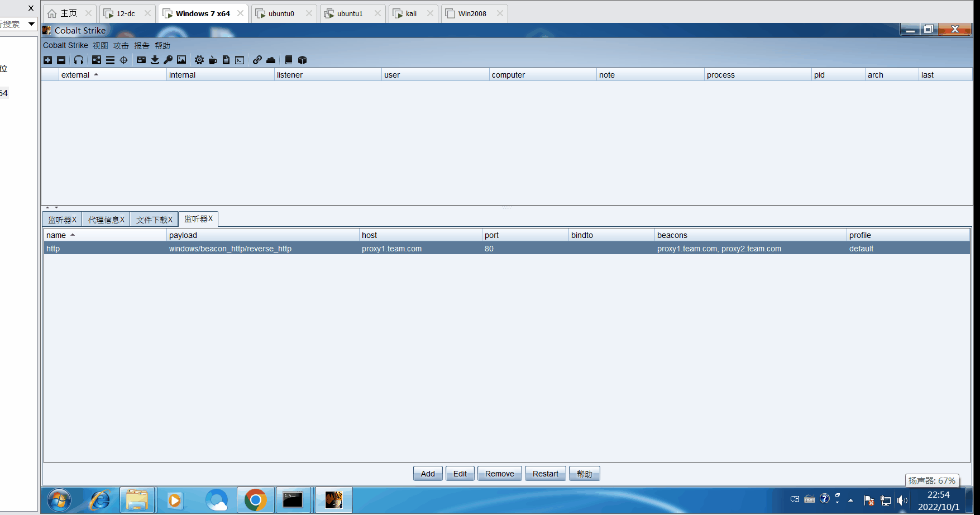The width and height of the screenshot is (980, 515).
Task: Sort sessions by the external column header
Action: [112, 75]
